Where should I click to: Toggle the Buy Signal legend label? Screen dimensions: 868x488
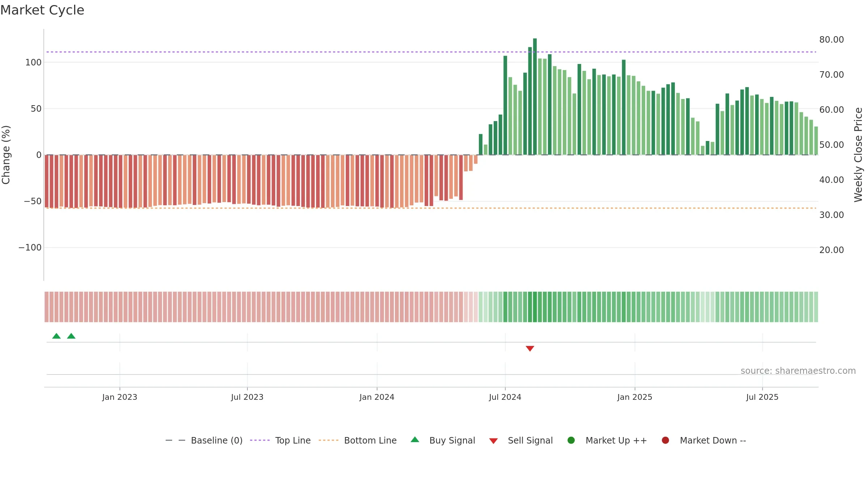(x=452, y=441)
